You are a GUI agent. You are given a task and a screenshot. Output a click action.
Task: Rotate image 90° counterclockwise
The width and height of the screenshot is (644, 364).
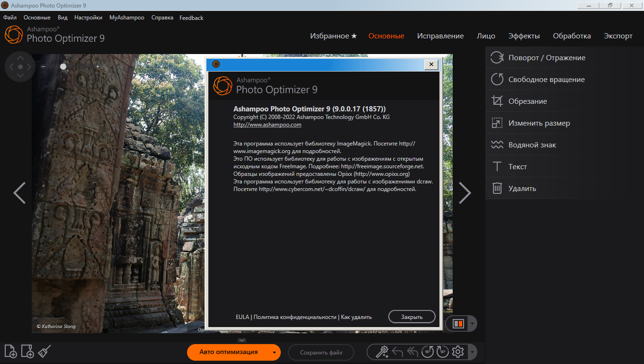coord(427,352)
